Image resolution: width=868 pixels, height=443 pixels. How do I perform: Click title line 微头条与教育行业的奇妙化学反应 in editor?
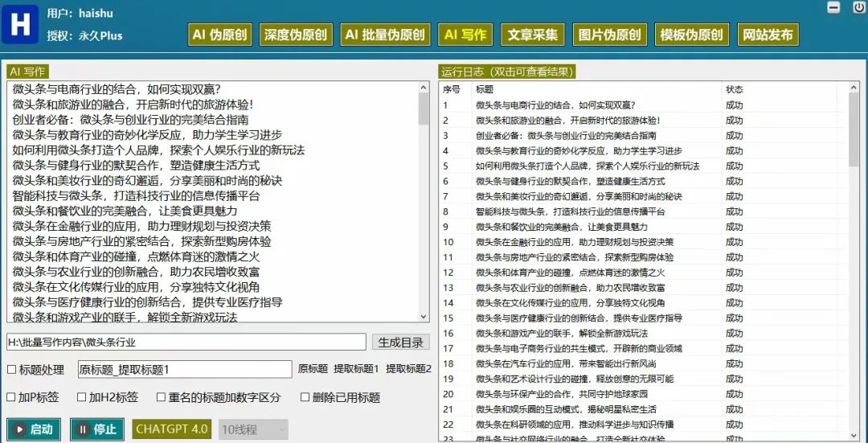pyautogui.click(x=147, y=134)
